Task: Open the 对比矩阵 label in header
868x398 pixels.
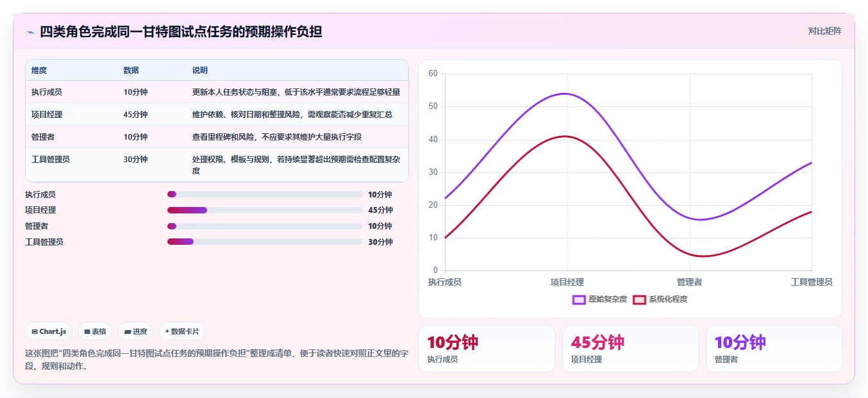Action: tap(824, 31)
